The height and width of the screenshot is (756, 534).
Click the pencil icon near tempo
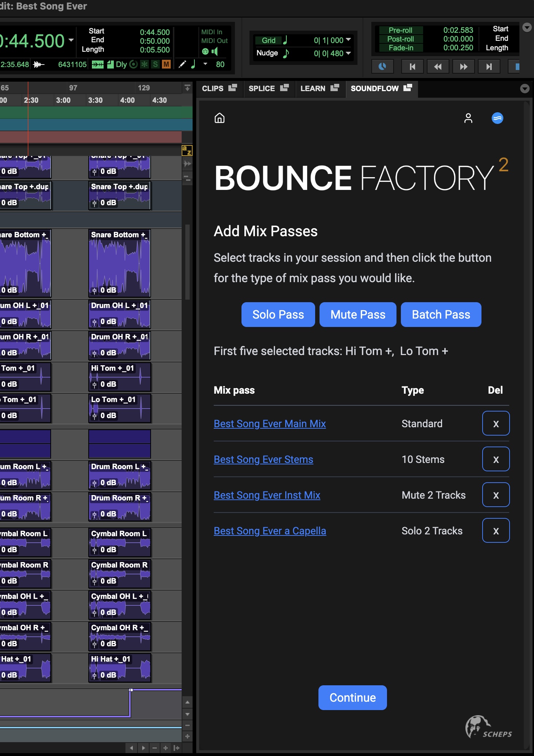tap(182, 65)
